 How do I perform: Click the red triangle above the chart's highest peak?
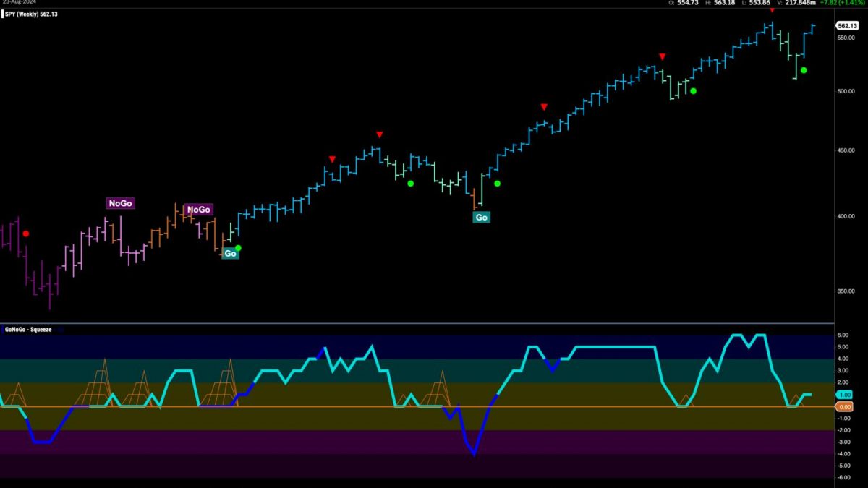pos(772,10)
